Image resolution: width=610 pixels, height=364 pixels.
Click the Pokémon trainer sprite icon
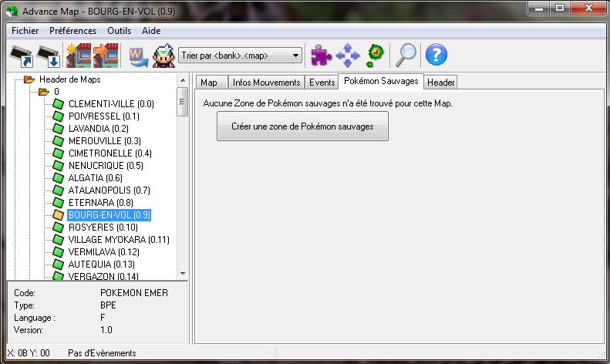click(x=163, y=56)
